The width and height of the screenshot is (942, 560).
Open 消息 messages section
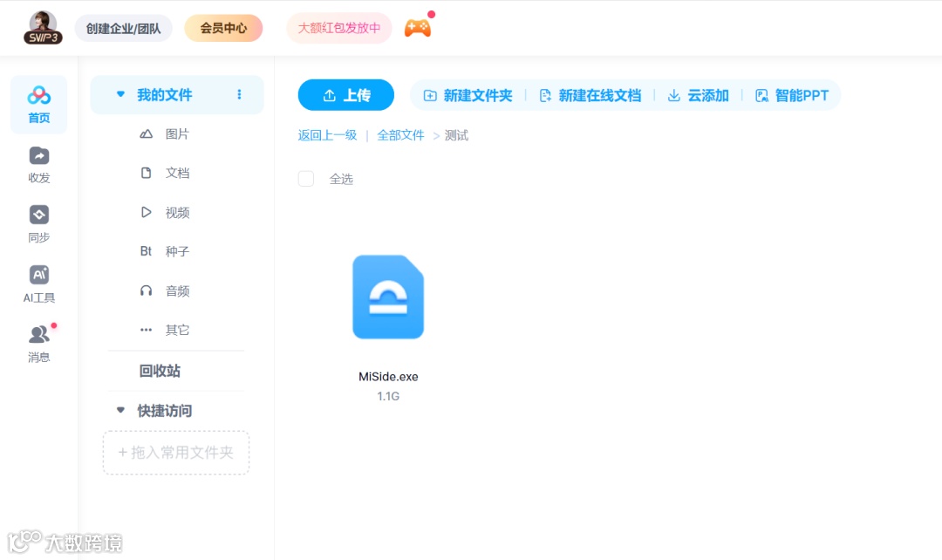39,344
